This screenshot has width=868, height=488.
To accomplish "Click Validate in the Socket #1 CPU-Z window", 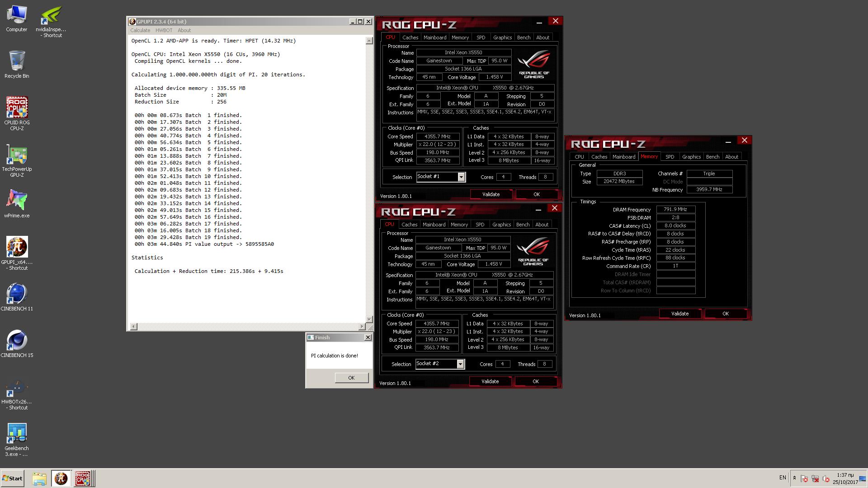I will [491, 194].
